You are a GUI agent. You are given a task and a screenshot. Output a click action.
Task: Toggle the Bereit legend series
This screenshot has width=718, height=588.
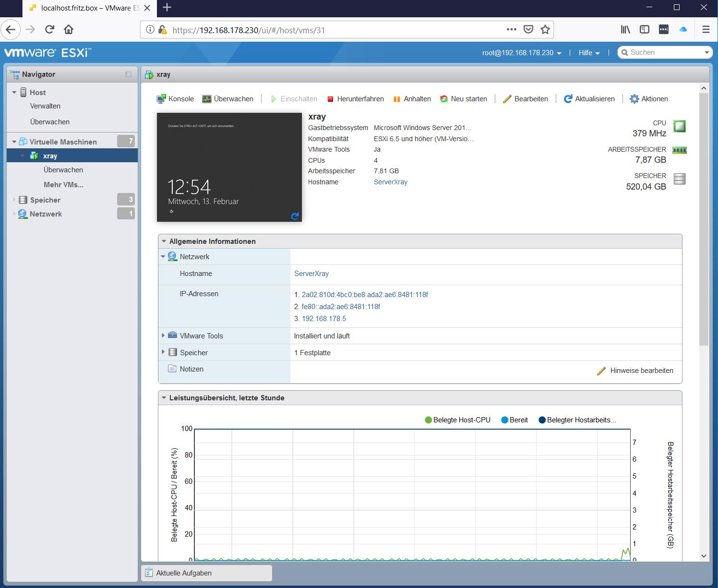[515, 420]
